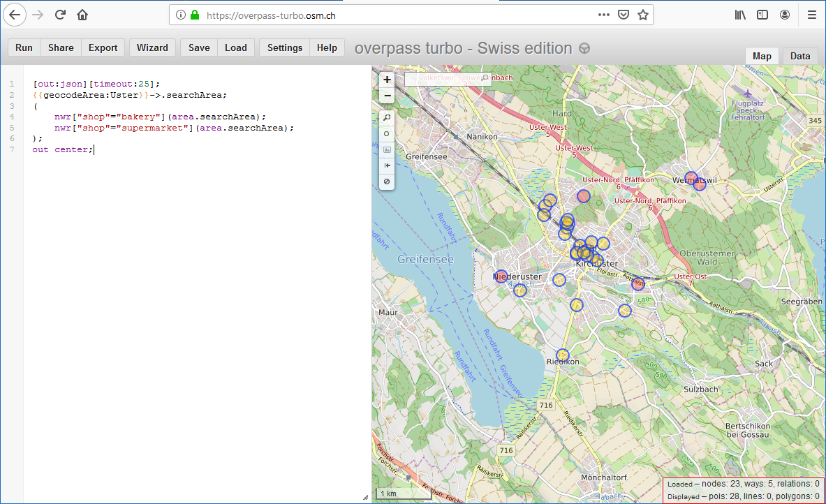Open overpass turbo Settings
This screenshot has width=826, height=504.
(284, 47)
